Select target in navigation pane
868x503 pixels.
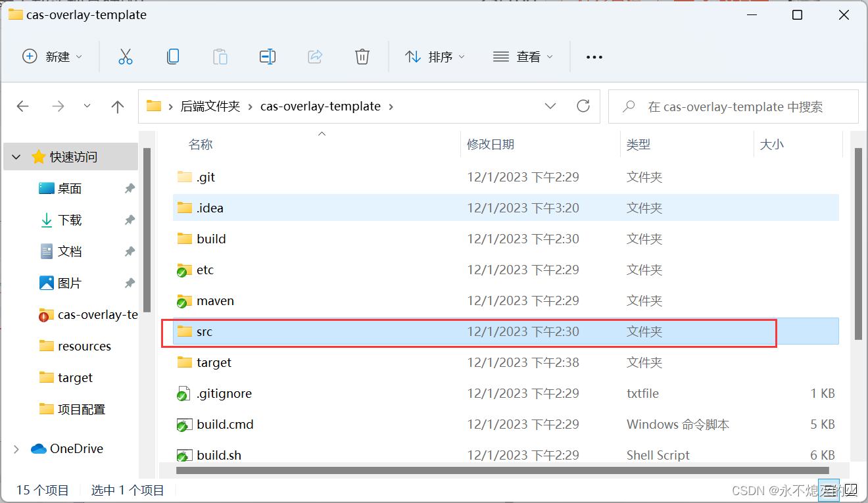[75, 378]
